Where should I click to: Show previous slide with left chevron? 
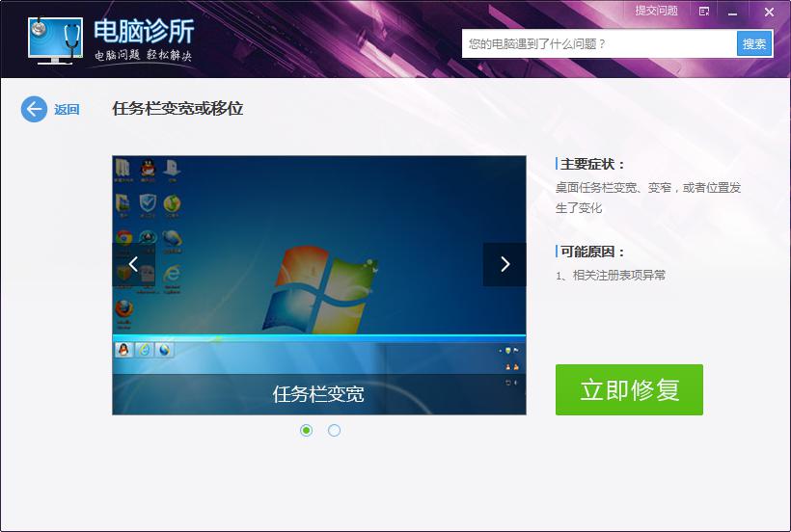133,264
